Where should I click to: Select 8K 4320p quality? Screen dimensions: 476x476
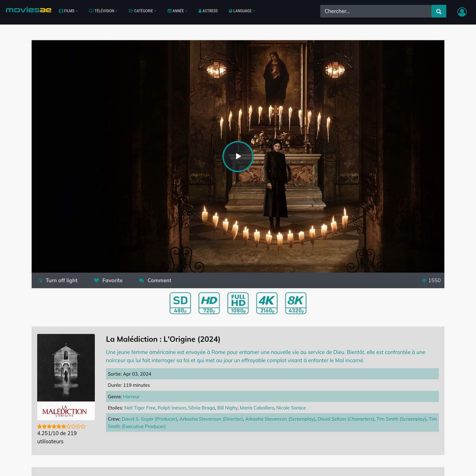[296, 303]
